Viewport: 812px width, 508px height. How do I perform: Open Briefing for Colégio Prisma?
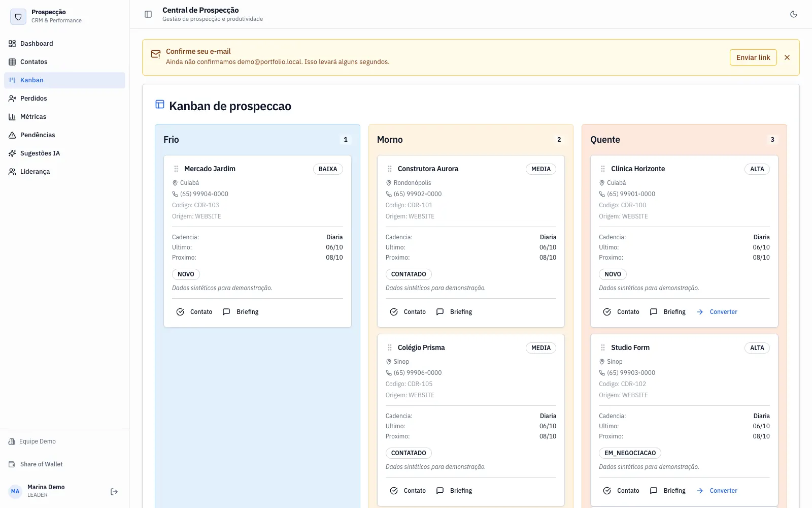(x=455, y=491)
